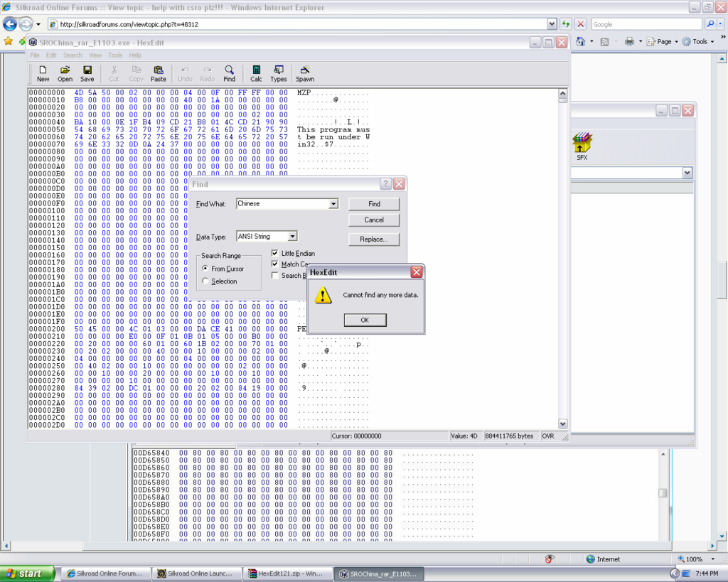Click the Replace... button
Image resolution: width=728 pixels, height=582 pixels.
tap(374, 239)
